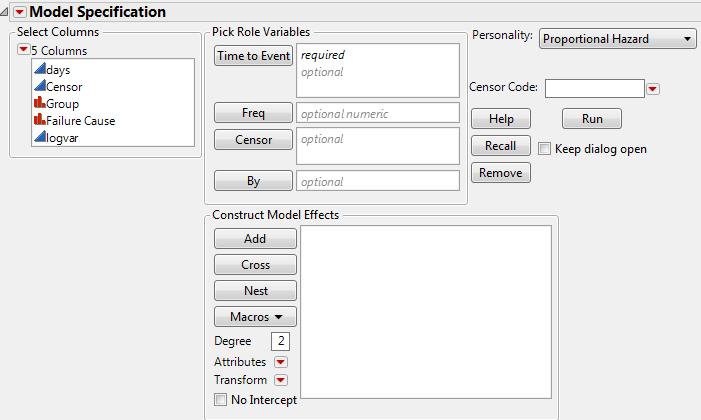Viewport: 701px width, 420px height.
Task: Select the Group nominal column
Action: [x=62, y=104]
